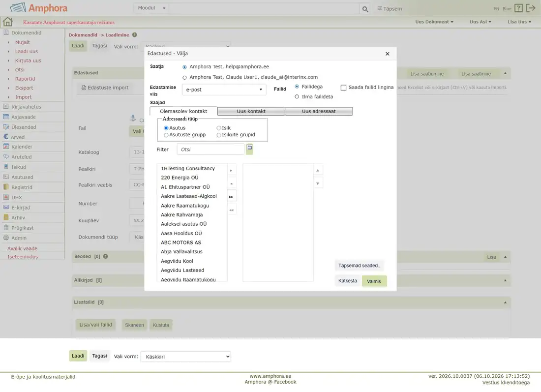Expand the Uus Asi menu
Screen dimensions: 541x392
tap(481, 22)
